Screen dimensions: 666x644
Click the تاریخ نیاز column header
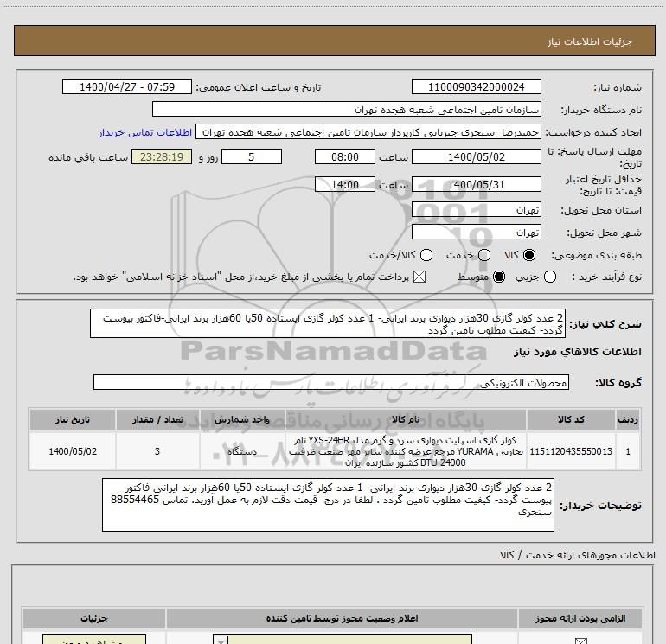73,420
